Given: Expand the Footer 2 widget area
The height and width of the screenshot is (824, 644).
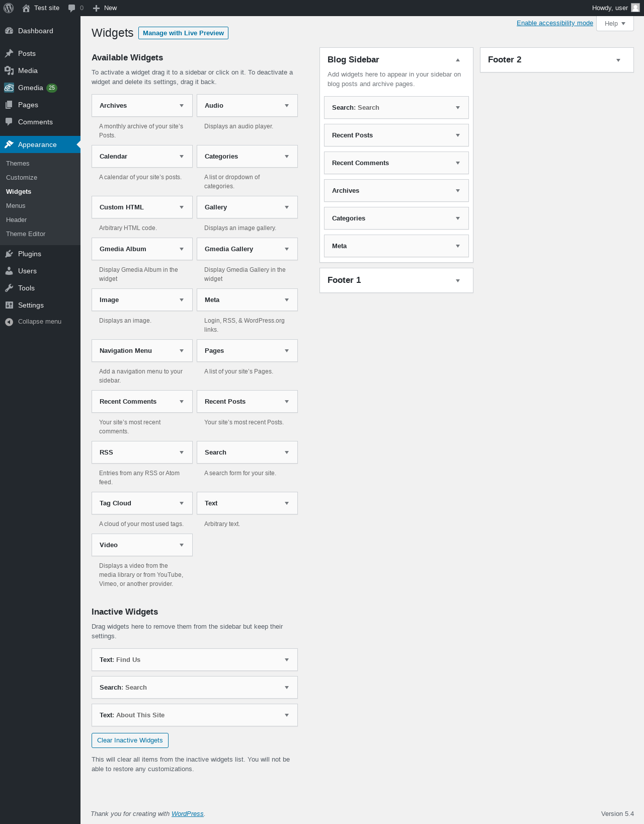Looking at the screenshot, I should [618, 60].
